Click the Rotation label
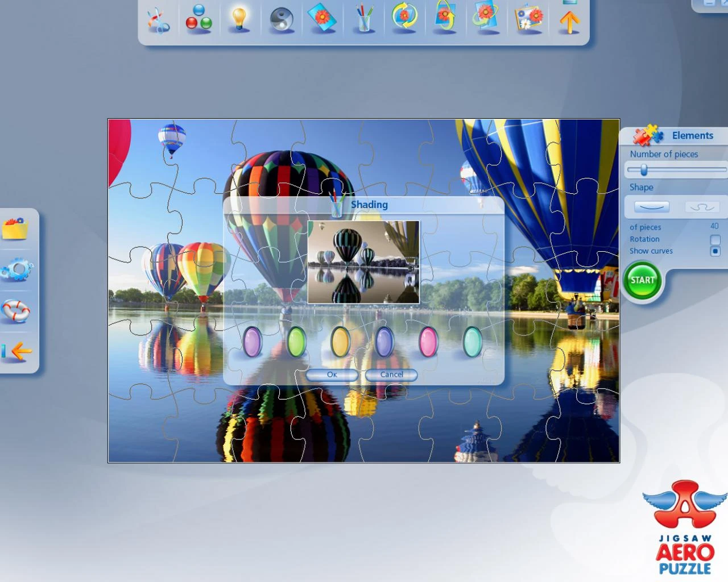The image size is (728, 582). [644, 239]
